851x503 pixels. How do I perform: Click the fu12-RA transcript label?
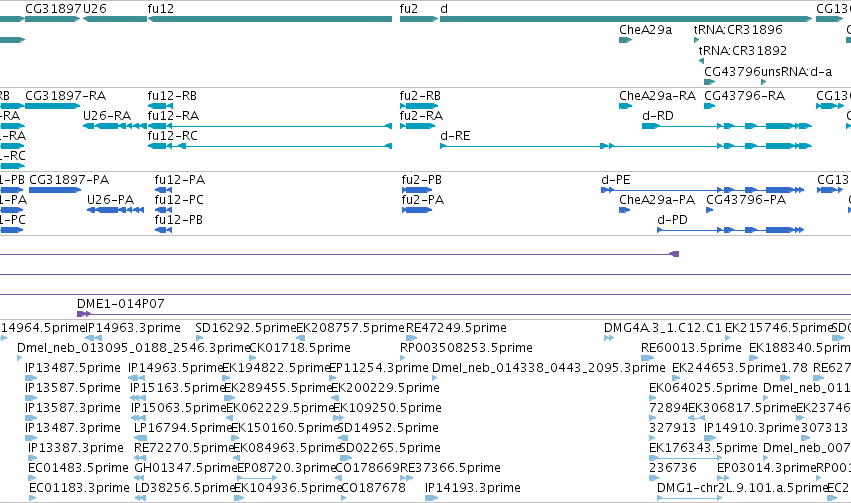(x=173, y=116)
